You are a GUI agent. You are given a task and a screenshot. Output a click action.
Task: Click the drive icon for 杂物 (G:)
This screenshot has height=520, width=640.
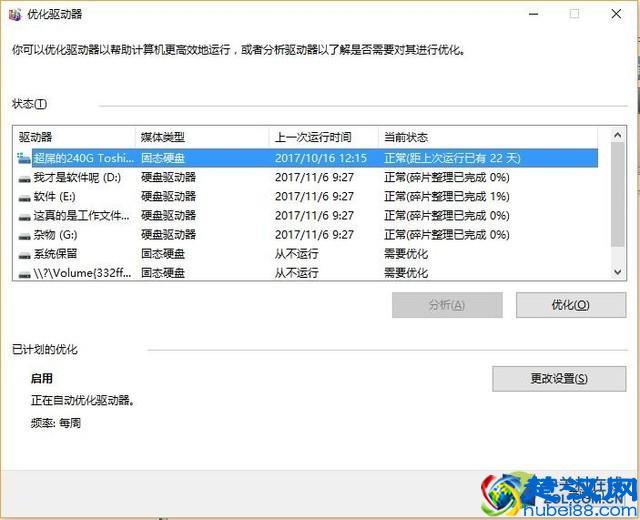tap(24, 236)
